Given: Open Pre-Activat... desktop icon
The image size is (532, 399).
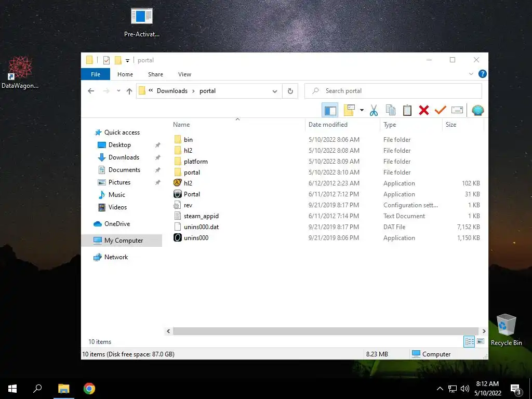Looking at the screenshot, I should (142, 22).
